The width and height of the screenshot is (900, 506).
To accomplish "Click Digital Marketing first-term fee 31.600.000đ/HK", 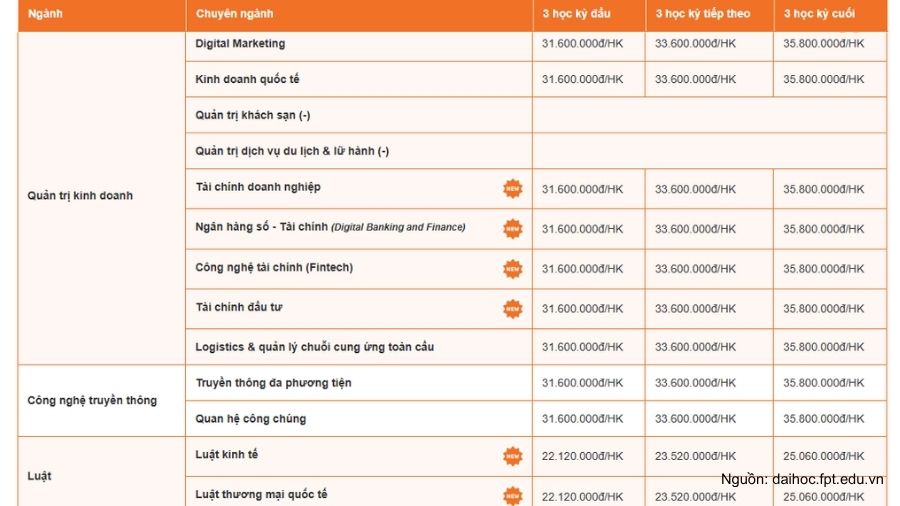I will [x=583, y=44].
